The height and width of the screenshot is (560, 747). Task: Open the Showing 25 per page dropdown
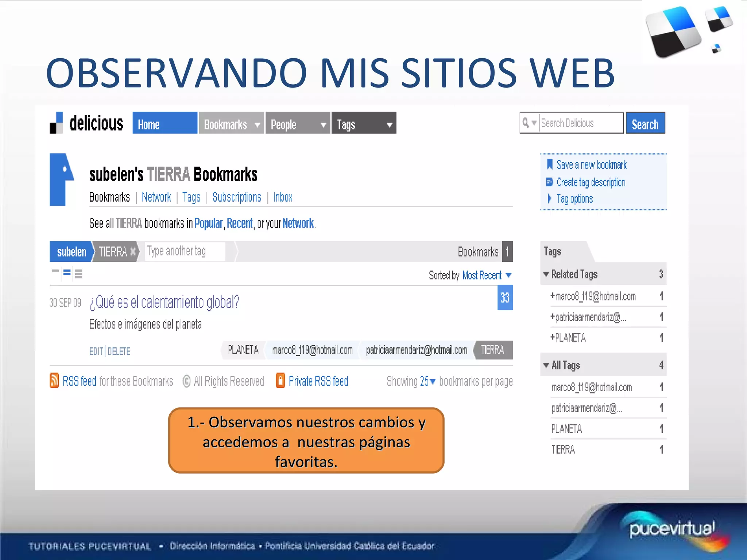[428, 381]
